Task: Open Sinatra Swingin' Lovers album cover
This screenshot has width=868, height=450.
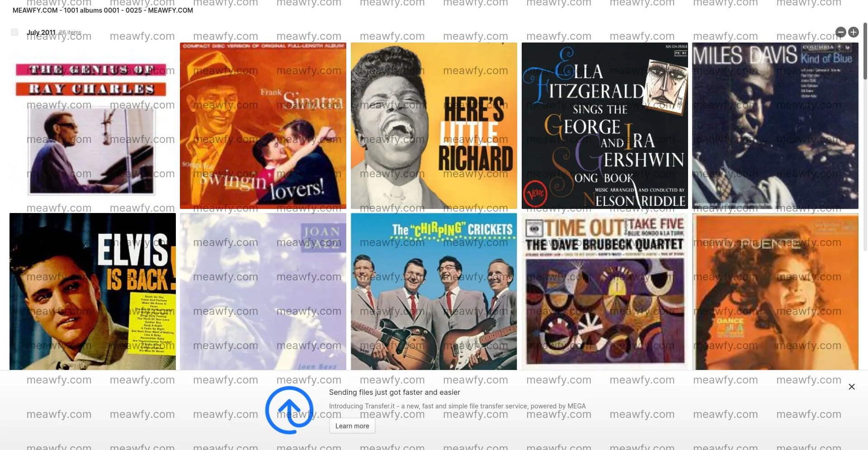Action: 263,126
